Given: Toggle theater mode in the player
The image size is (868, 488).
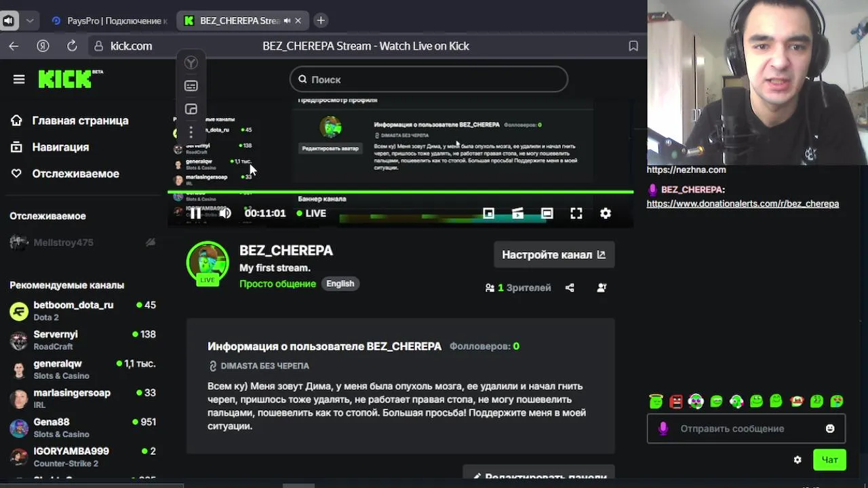Looking at the screenshot, I should pyautogui.click(x=547, y=213).
